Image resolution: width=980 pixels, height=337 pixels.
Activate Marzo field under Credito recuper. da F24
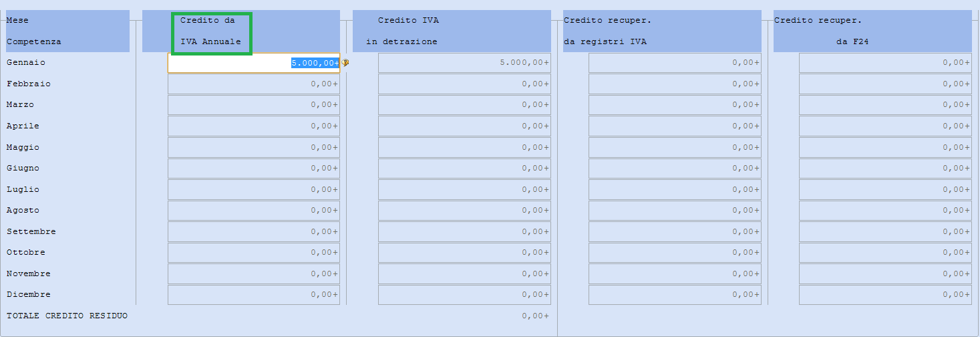pos(885,105)
